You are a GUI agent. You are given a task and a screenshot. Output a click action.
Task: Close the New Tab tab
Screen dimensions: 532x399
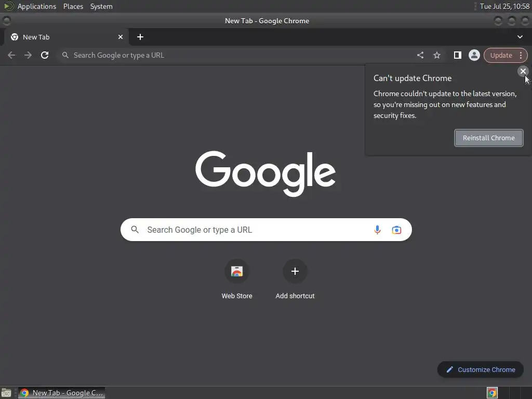pos(121,37)
